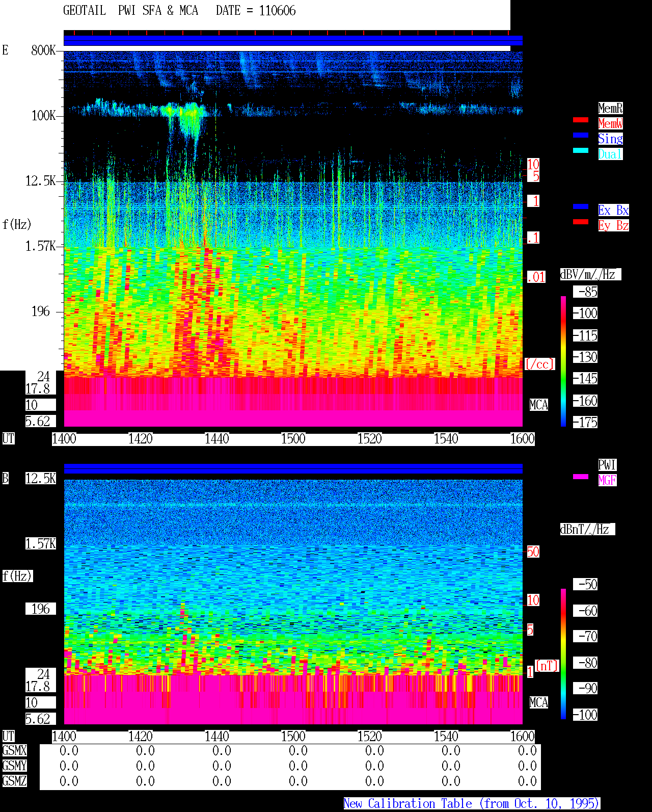The image size is (652, 812).
Task: Click the blue status bar above B spectrogram
Action: point(293,468)
